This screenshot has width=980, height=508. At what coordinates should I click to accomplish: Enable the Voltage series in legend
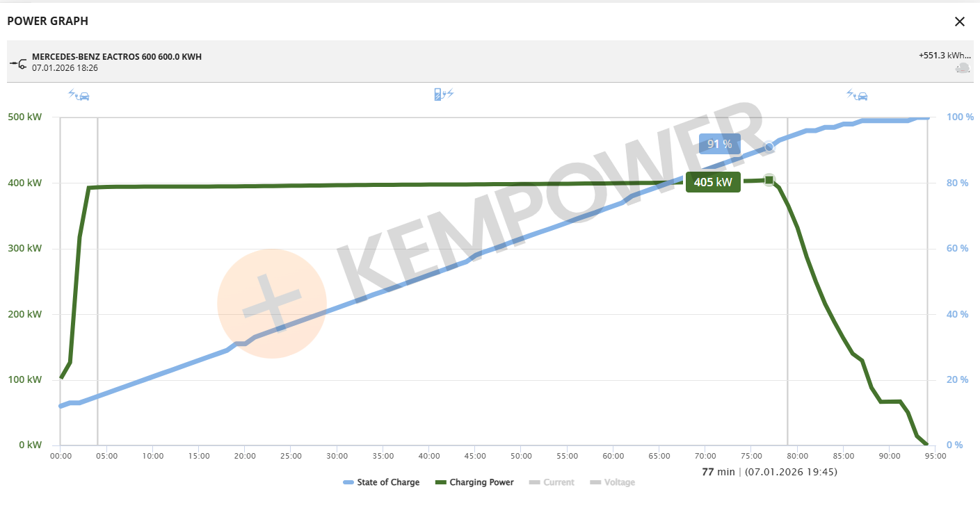point(619,482)
